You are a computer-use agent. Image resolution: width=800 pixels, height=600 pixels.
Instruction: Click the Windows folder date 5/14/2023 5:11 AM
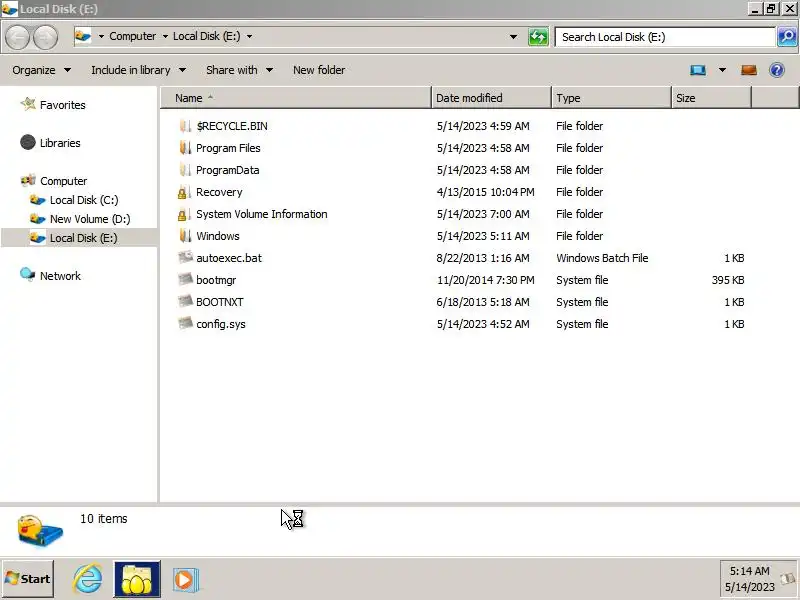click(x=483, y=236)
